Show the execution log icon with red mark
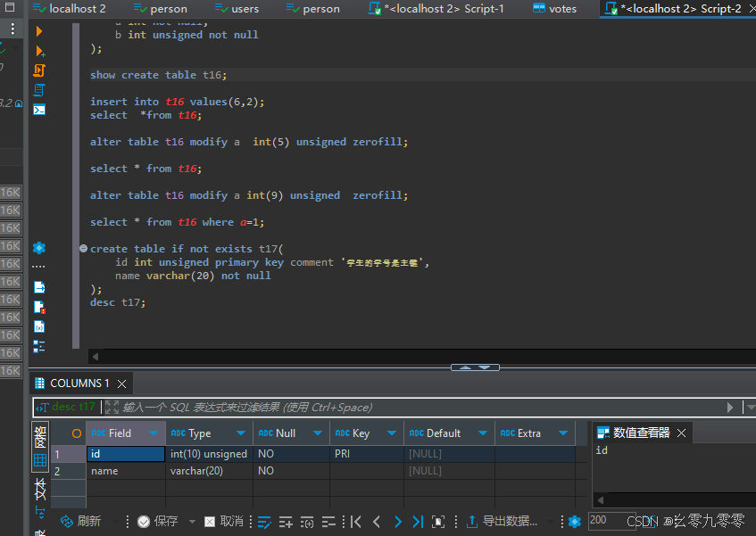Viewport: 756px width, 536px height. [39, 308]
